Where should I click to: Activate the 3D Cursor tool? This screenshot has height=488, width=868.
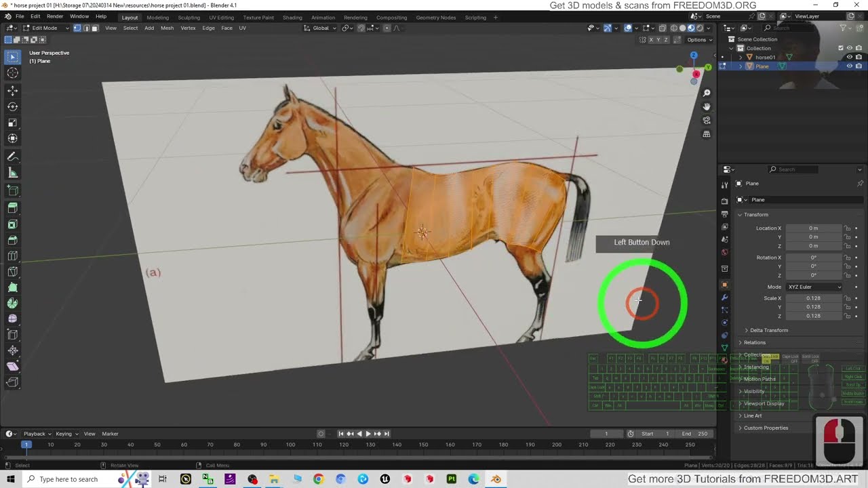[13, 73]
